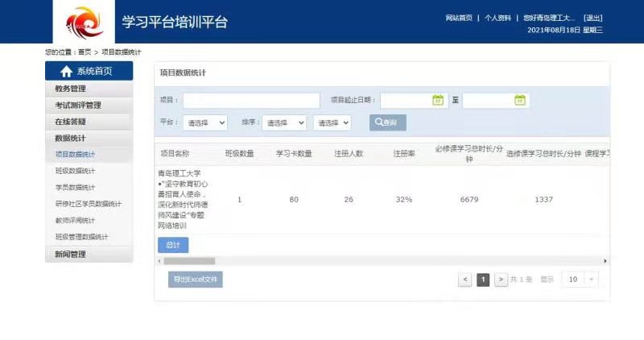Select 班级数据统计 in the sidebar

point(75,171)
